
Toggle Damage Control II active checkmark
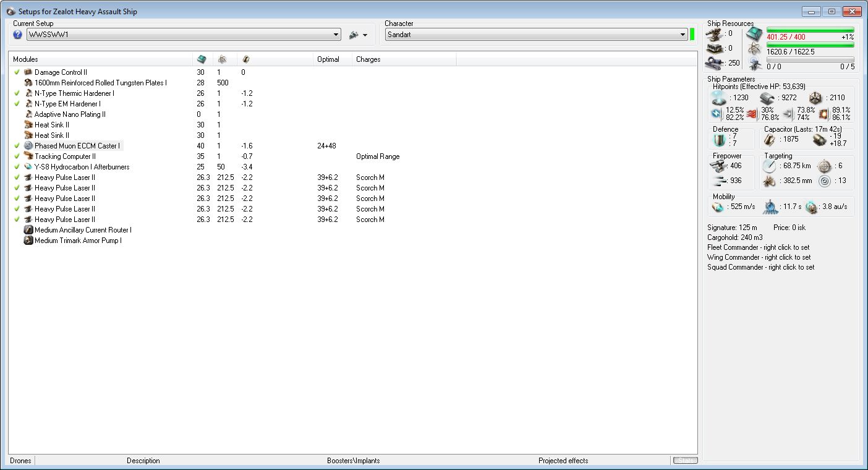pyautogui.click(x=17, y=72)
